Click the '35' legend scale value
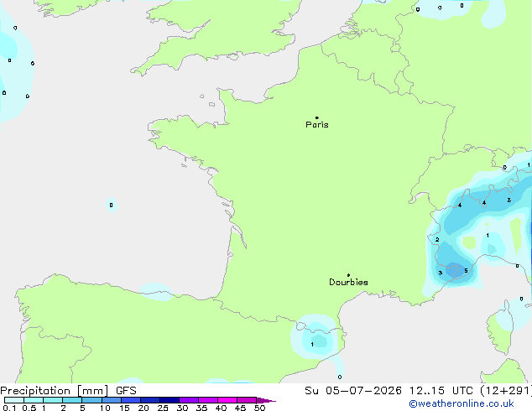532x411 pixels. [201, 408]
